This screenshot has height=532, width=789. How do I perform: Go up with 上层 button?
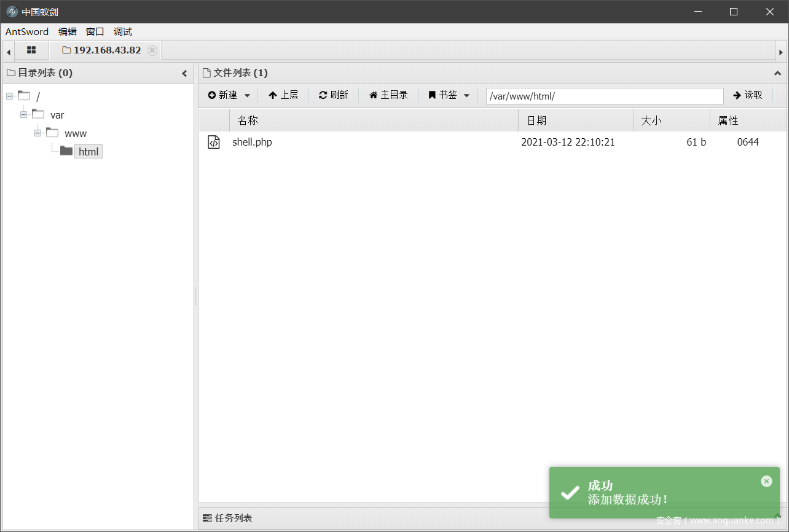[283, 95]
